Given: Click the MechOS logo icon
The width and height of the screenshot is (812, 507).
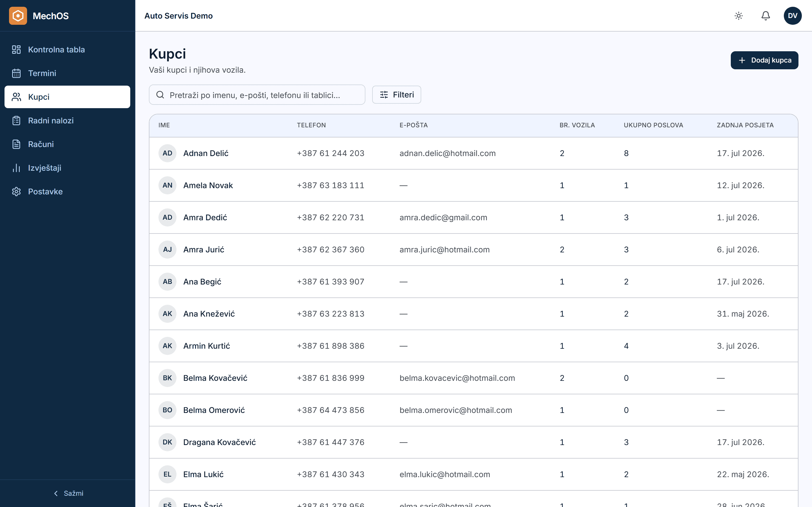Looking at the screenshot, I should (x=18, y=16).
